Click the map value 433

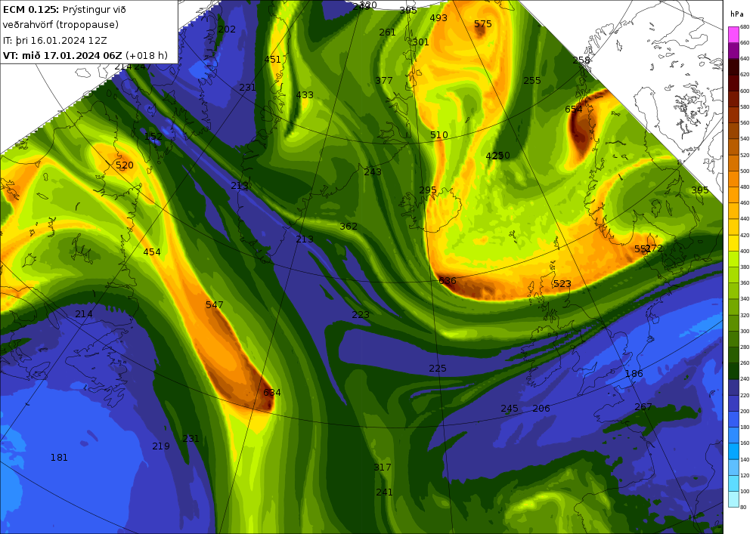tap(305, 95)
